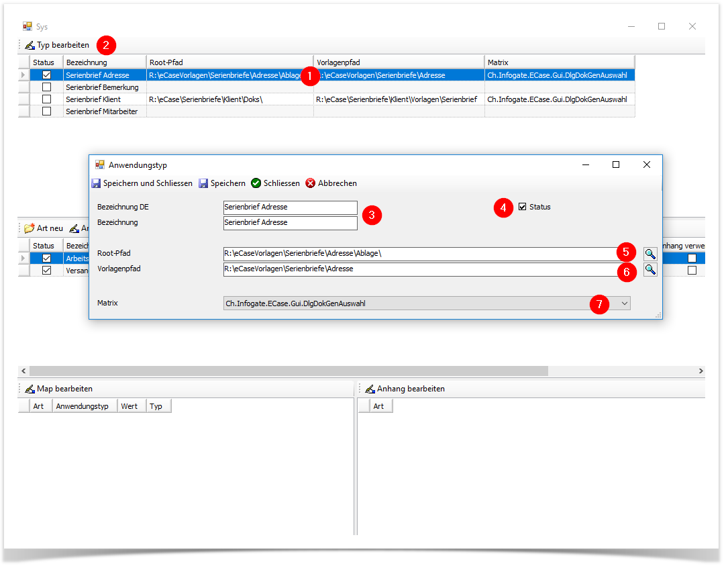This screenshot has width=728, height=568.
Task: Browse for Vorlagenpfad with magnifier icon
Action: [650, 269]
